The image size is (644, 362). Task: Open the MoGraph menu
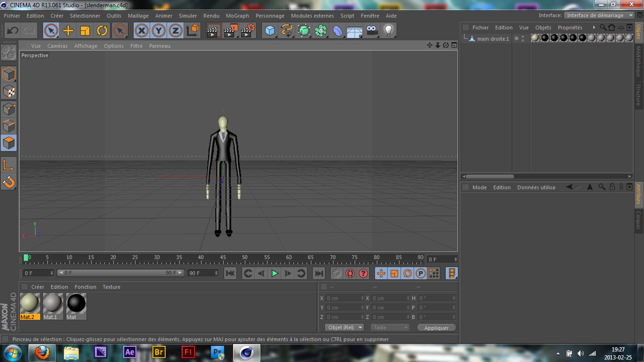[x=237, y=16]
